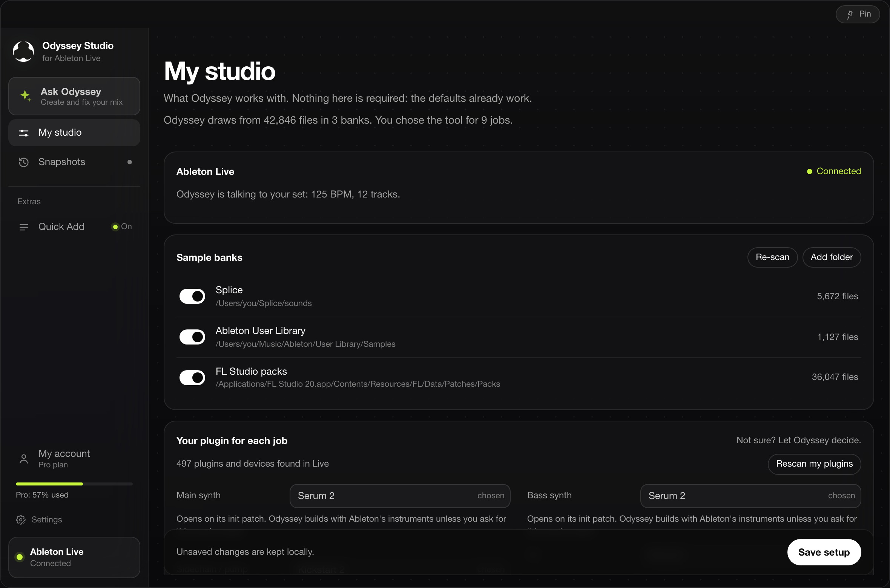Click 'Unsaved changes are kept locally.' text
890x588 pixels.
click(x=245, y=552)
